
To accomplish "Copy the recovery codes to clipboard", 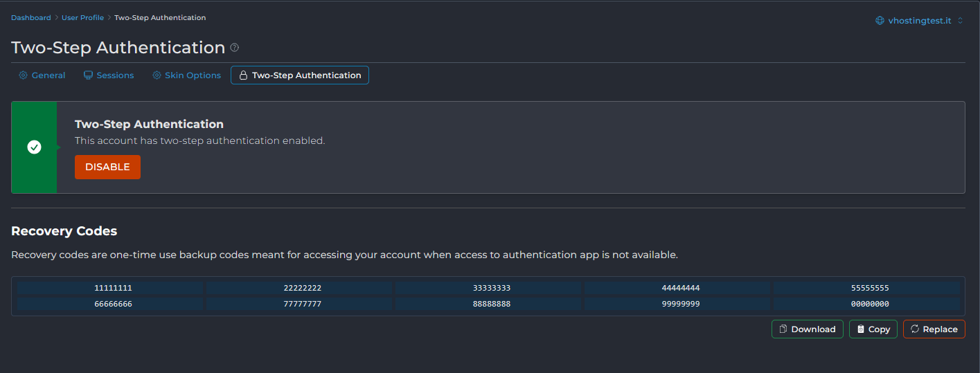I will pos(873,329).
